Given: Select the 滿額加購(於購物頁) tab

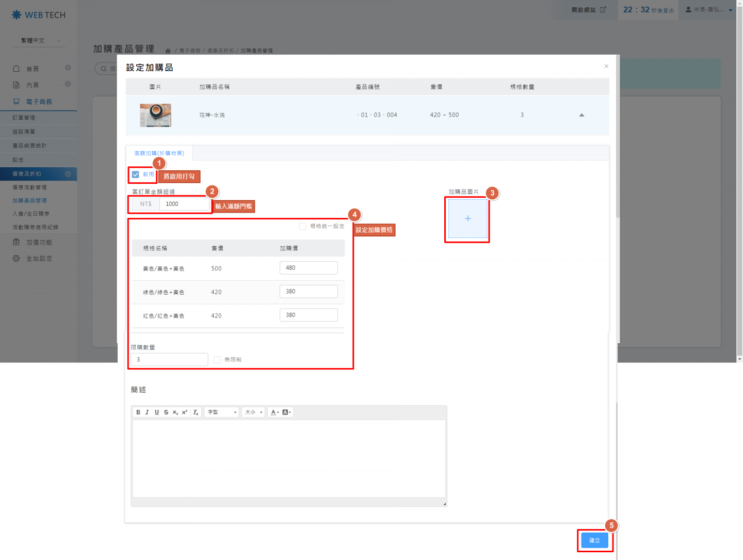Looking at the screenshot, I should tap(159, 153).
